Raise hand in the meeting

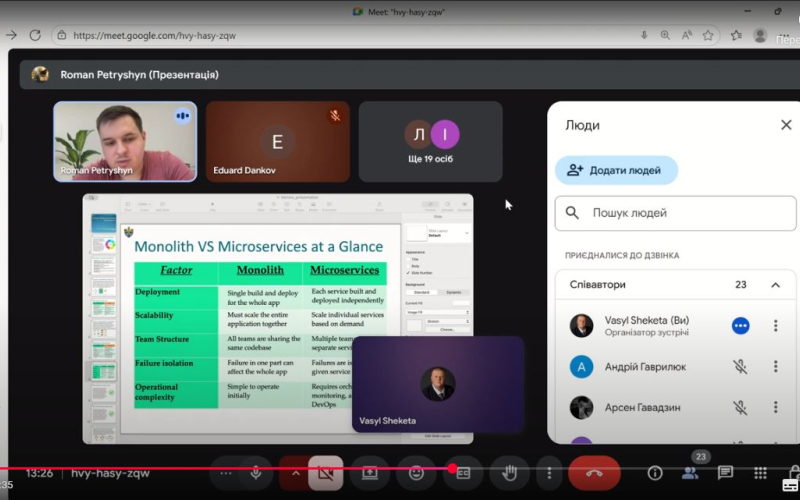coord(509,473)
